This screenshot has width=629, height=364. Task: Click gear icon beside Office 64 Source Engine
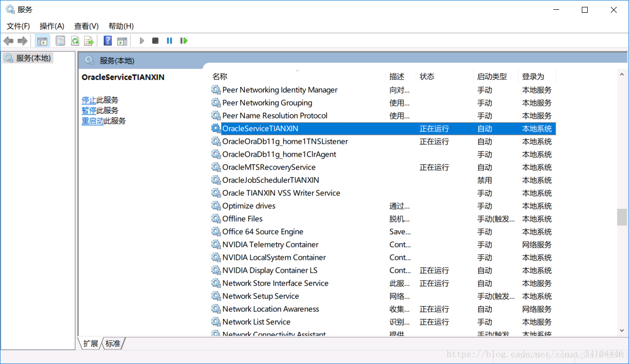pos(216,231)
